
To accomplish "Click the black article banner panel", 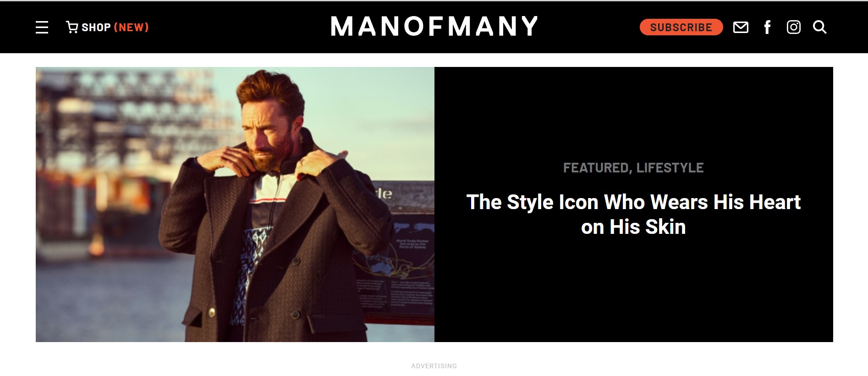I will click(x=634, y=205).
